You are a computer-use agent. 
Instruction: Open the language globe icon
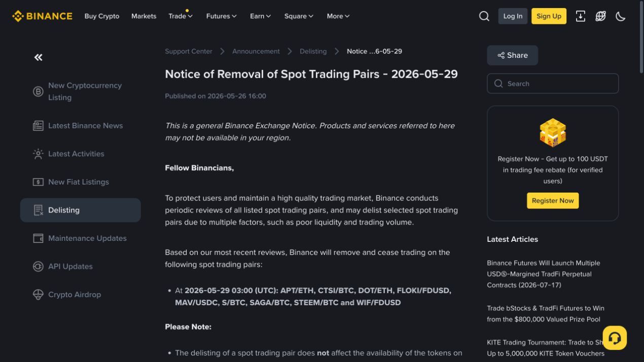coord(600,16)
